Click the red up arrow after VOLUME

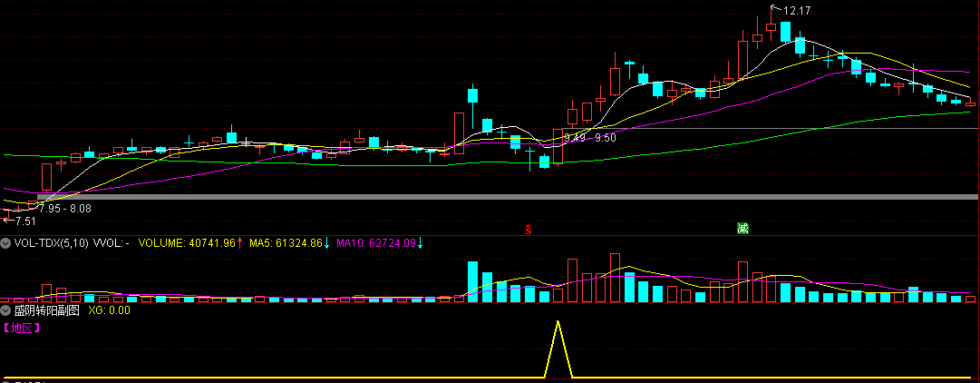tap(239, 243)
